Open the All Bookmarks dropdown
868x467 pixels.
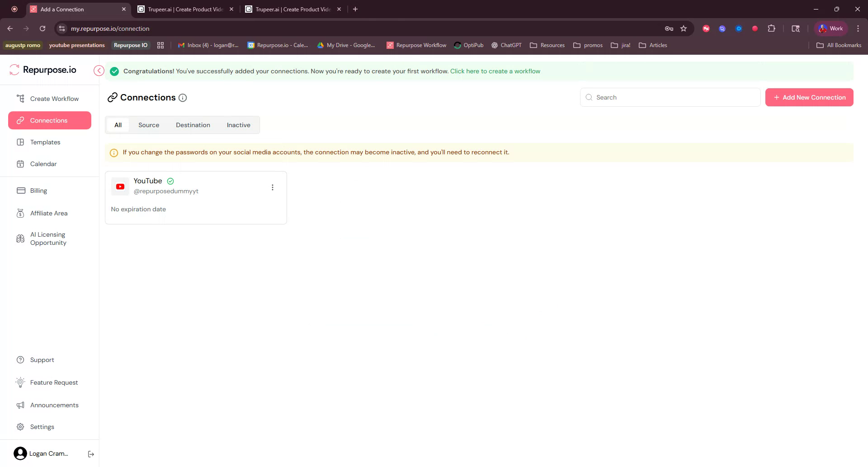839,45
